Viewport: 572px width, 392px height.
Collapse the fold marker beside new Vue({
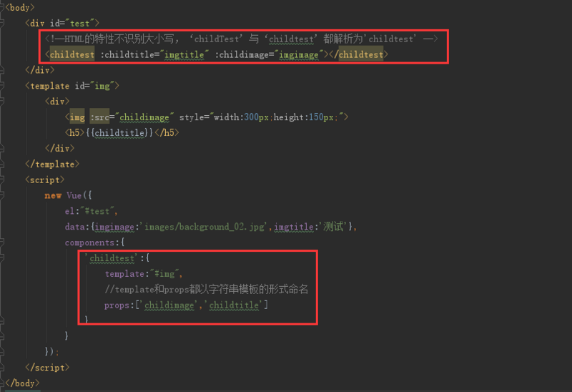click(x=1, y=195)
